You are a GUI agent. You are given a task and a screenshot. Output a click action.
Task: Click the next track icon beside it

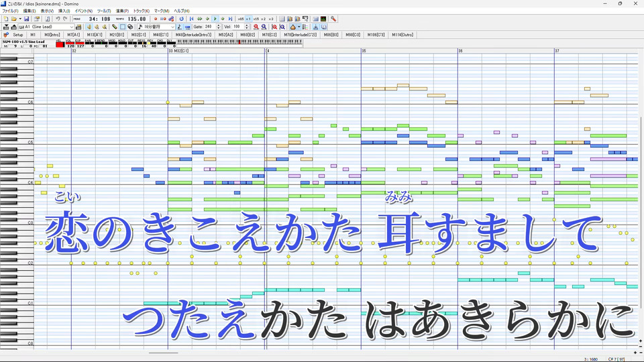click(x=13, y=27)
